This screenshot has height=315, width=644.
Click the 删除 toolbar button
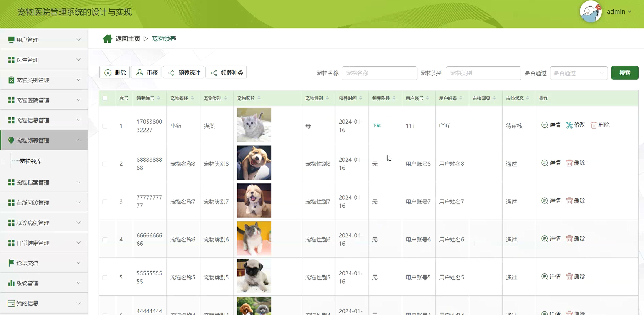click(x=115, y=73)
